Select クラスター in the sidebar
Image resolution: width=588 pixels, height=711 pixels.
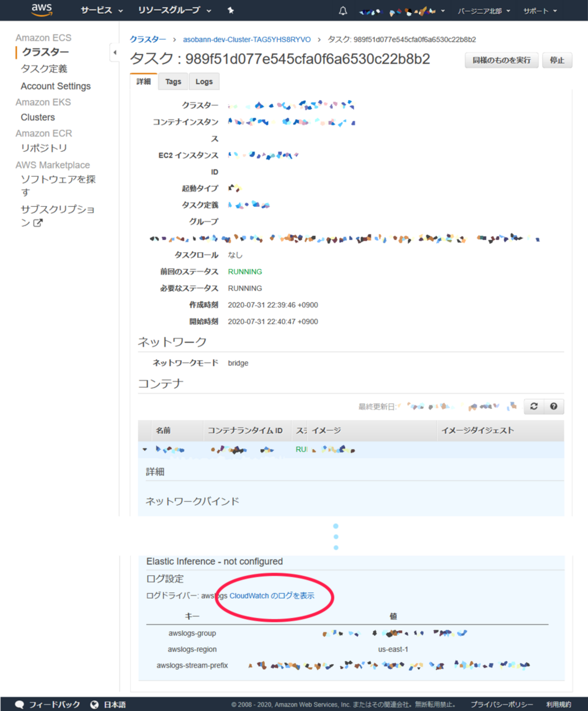click(46, 52)
